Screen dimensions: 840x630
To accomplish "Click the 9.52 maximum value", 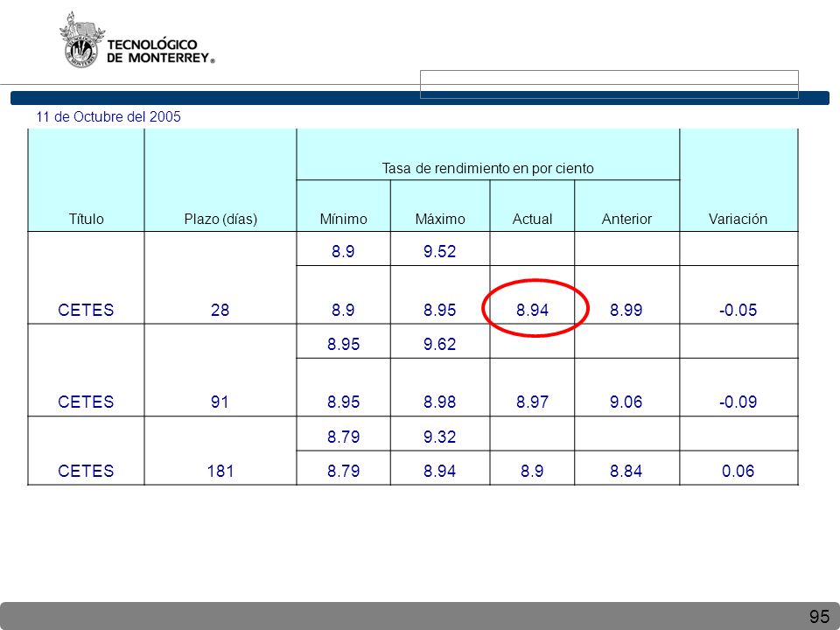I will (439, 251).
